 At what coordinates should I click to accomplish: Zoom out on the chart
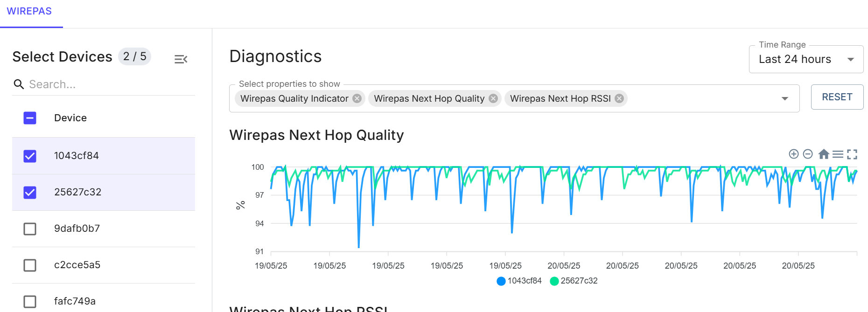point(808,154)
